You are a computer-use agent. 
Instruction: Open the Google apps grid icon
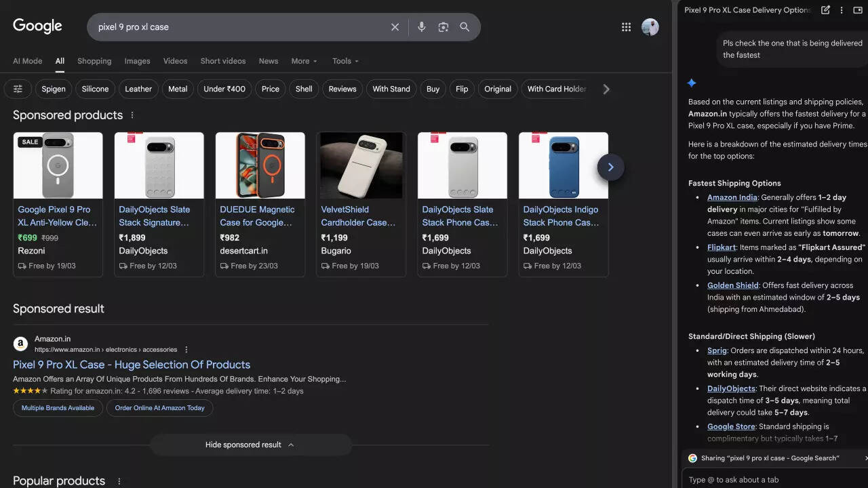click(x=626, y=26)
